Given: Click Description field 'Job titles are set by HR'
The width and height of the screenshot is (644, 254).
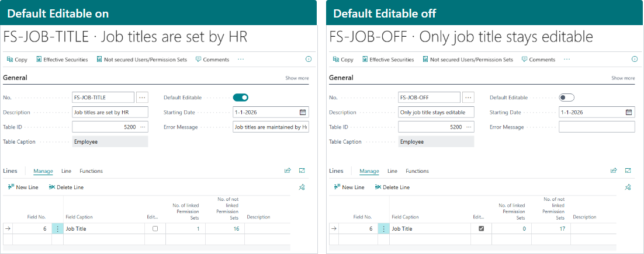Looking at the screenshot, I should pyautogui.click(x=110, y=112).
